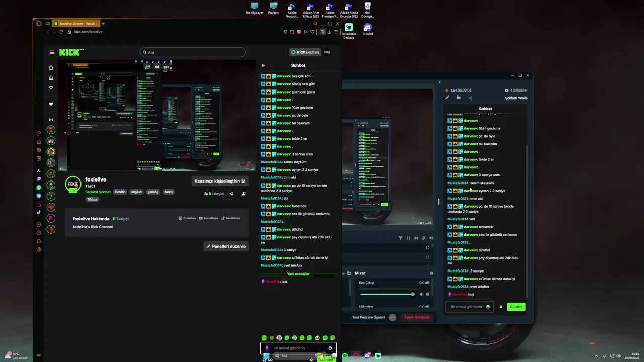644x362 pixels.
Task: Open Instagram in the Opera sidebar
Action: [39, 204]
